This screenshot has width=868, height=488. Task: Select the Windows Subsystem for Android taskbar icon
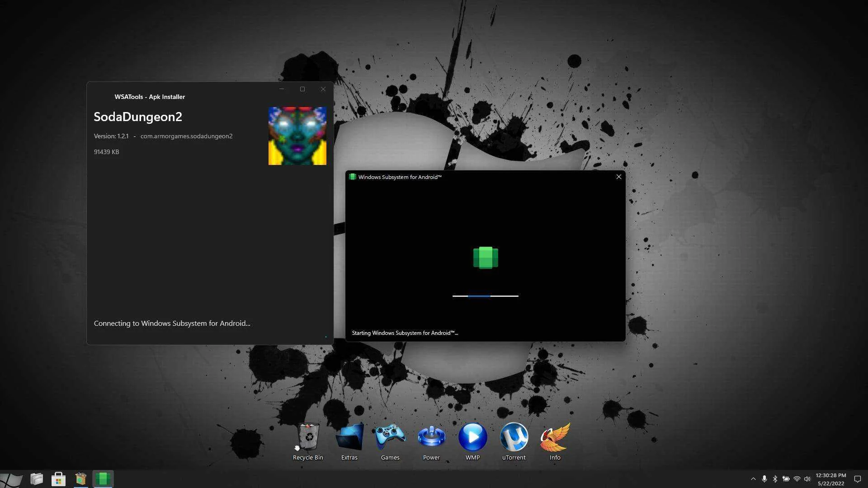(103, 479)
